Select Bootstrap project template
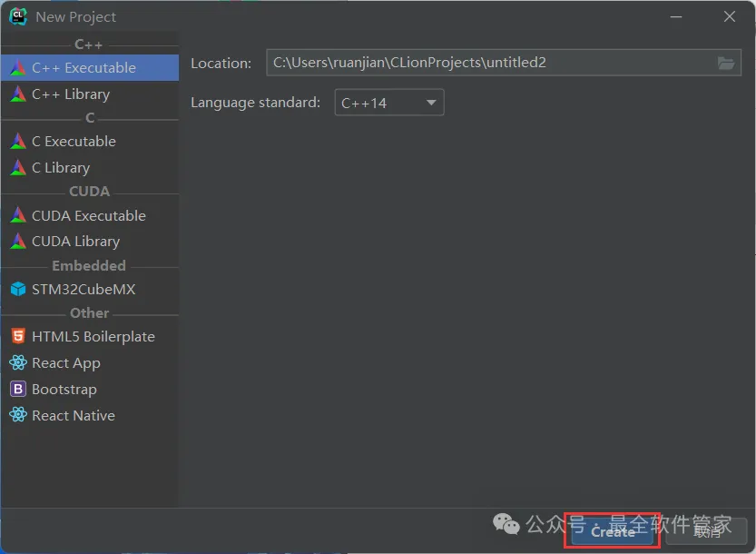This screenshot has width=756, height=554. point(90,389)
